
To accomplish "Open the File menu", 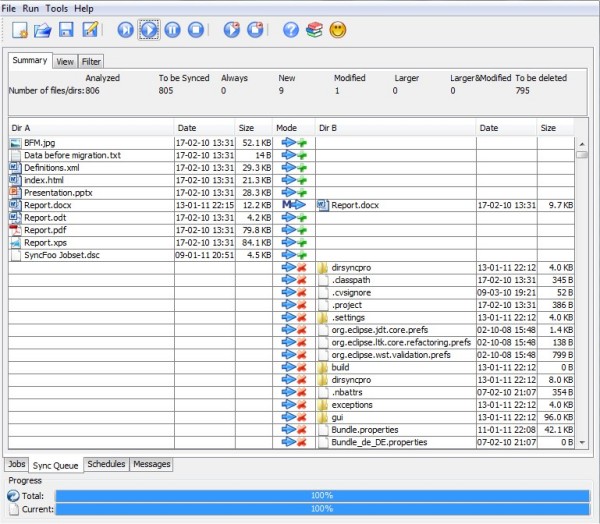I will point(9,8).
